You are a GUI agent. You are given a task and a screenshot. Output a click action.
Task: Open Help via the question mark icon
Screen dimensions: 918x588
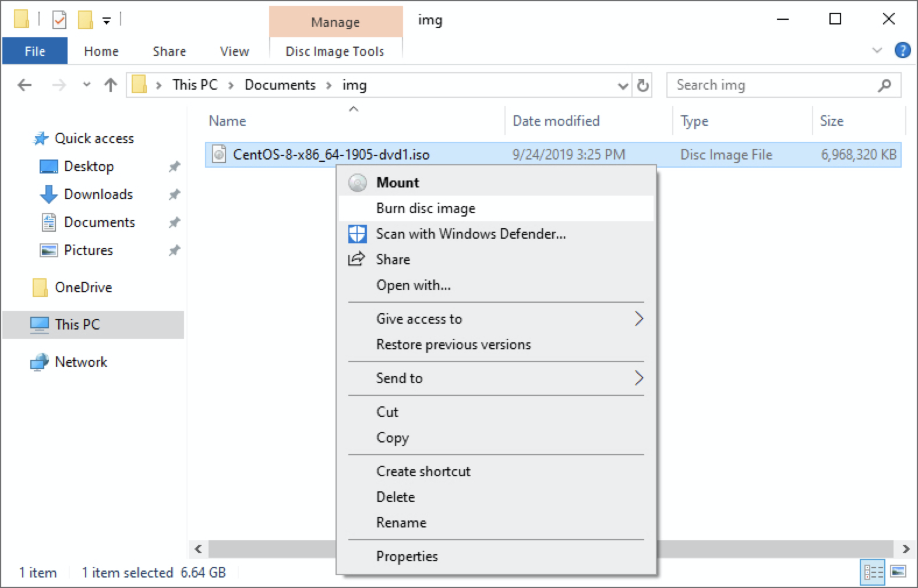[902, 51]
